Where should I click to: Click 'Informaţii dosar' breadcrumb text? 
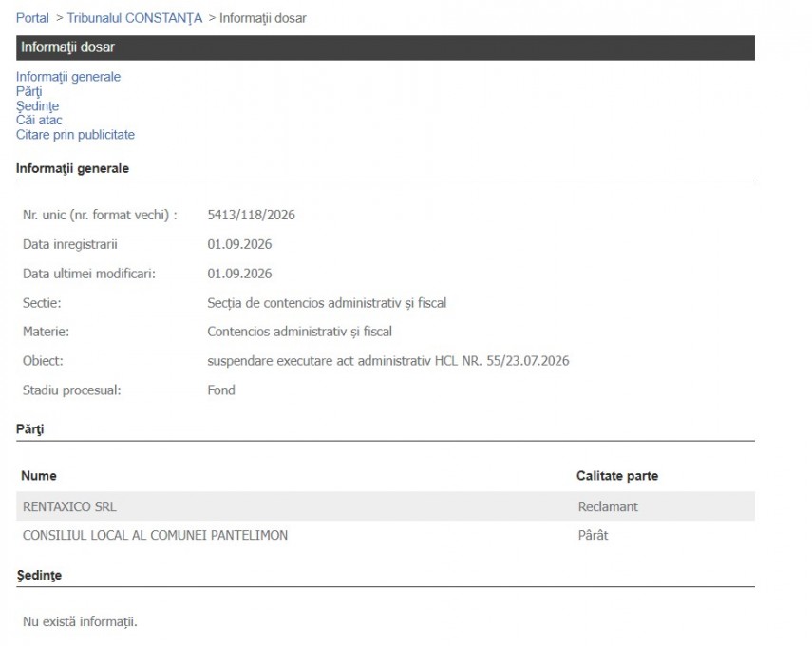point(262,18)
